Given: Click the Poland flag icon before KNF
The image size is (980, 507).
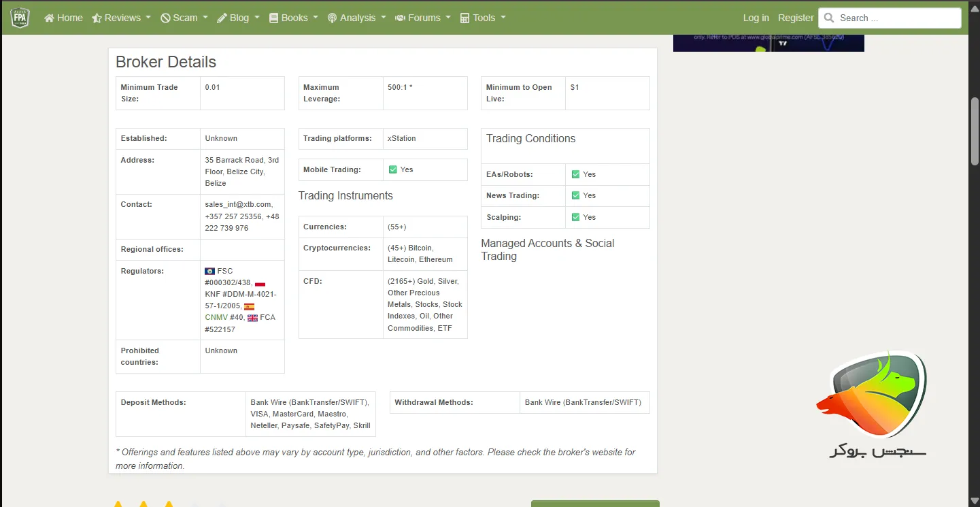Looking at the screenshot, I should click(x=260, y=283).
